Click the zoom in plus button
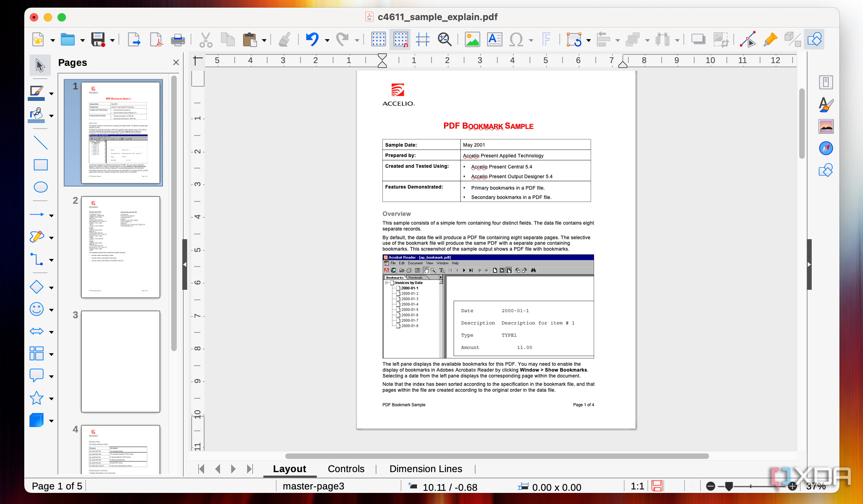863x504 pixels. (x=792, y=486)
